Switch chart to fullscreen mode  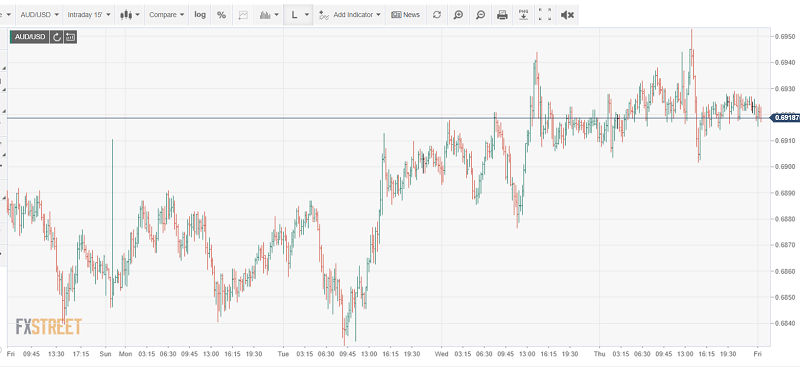click(545, 15)
